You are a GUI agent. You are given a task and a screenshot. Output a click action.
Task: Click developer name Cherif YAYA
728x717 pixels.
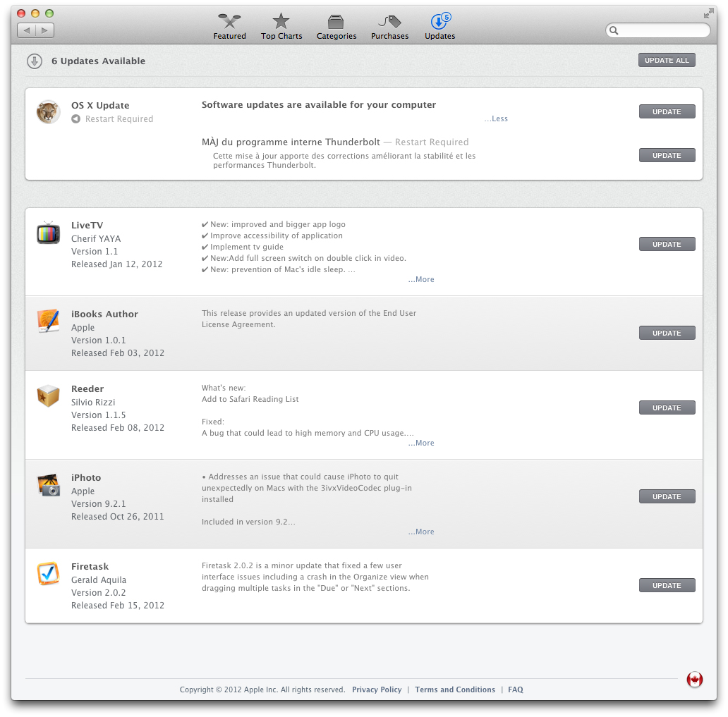(x=96, y=238)
